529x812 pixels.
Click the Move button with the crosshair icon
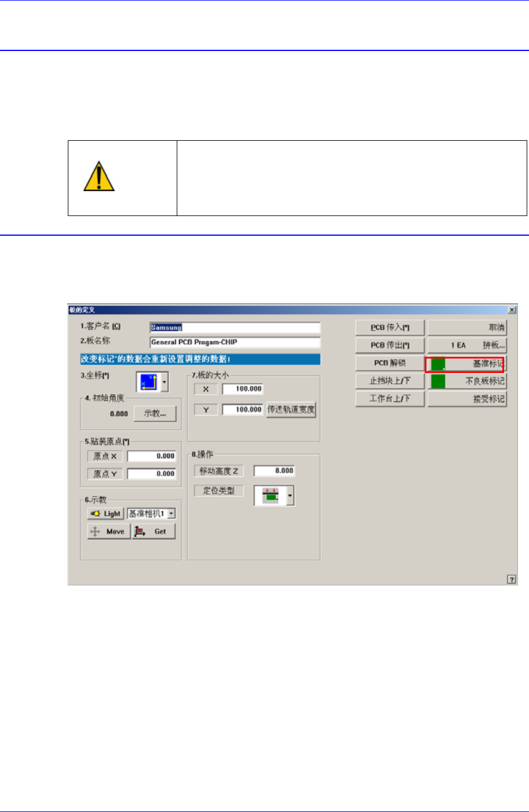pyautogui.click(x=109, y=531)
